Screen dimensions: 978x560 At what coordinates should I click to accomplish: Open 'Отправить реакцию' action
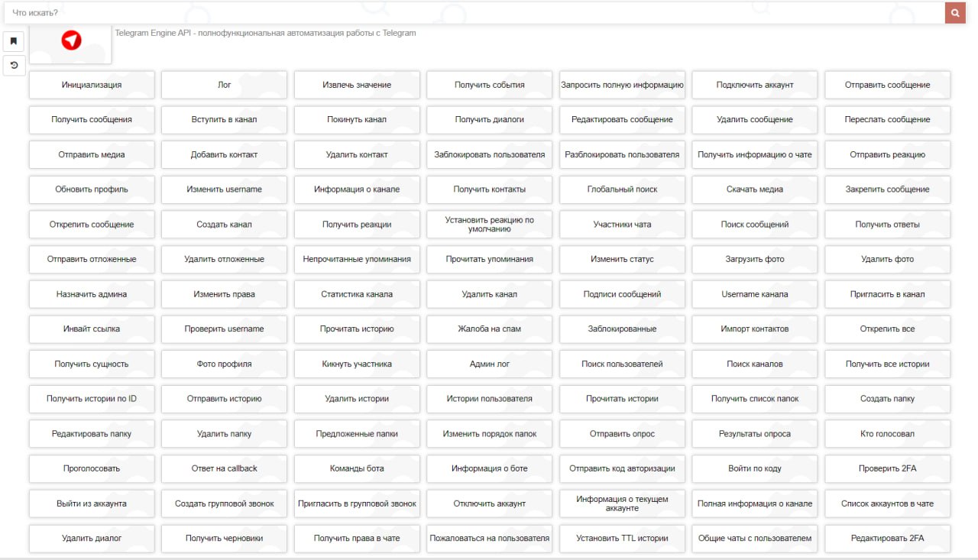[888, 154]
